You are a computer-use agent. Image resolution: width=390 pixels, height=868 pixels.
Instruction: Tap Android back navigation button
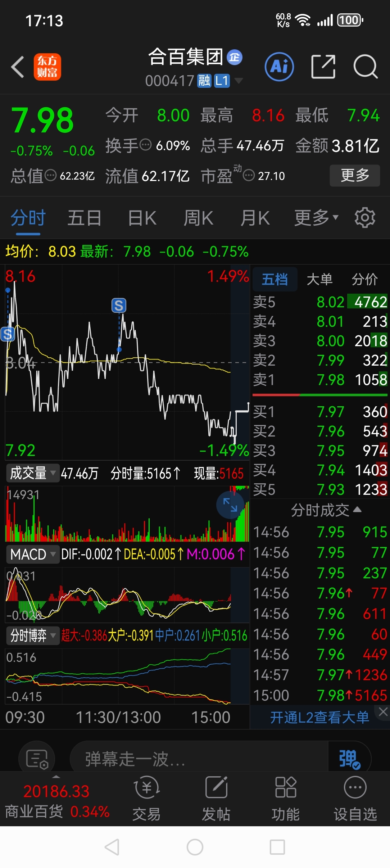112,847
